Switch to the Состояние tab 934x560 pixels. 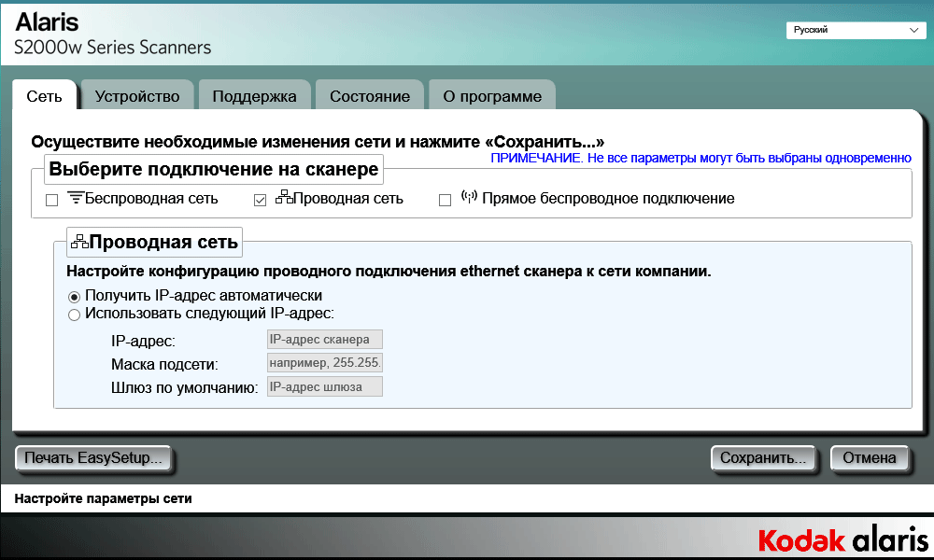369,96
